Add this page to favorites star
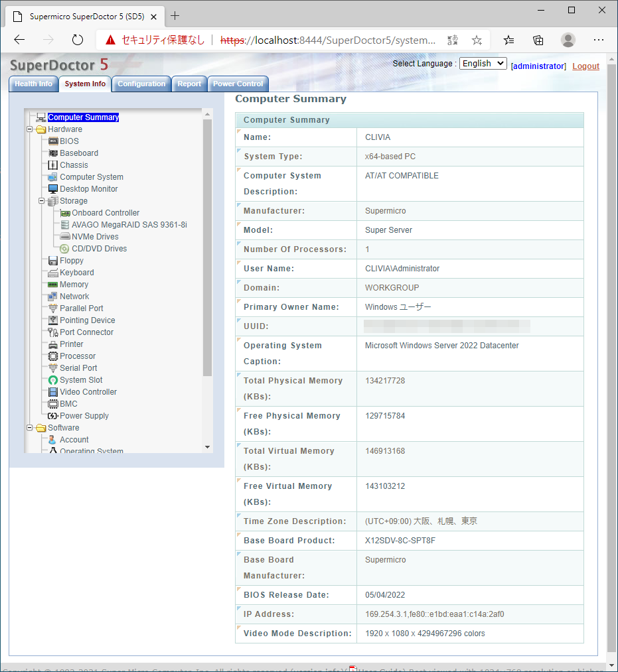Screen dimensions: 618x672 click(477, 40)
